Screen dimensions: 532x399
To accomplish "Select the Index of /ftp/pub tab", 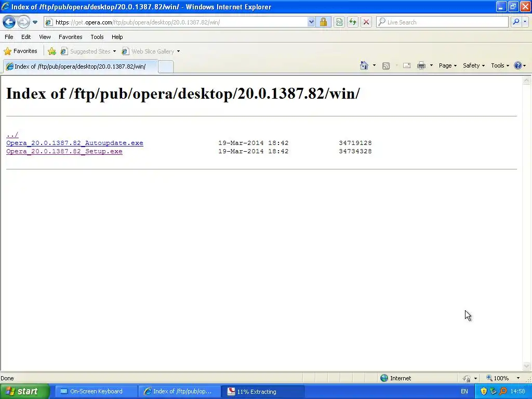I will pyautogui.click(x=81, y=66).
